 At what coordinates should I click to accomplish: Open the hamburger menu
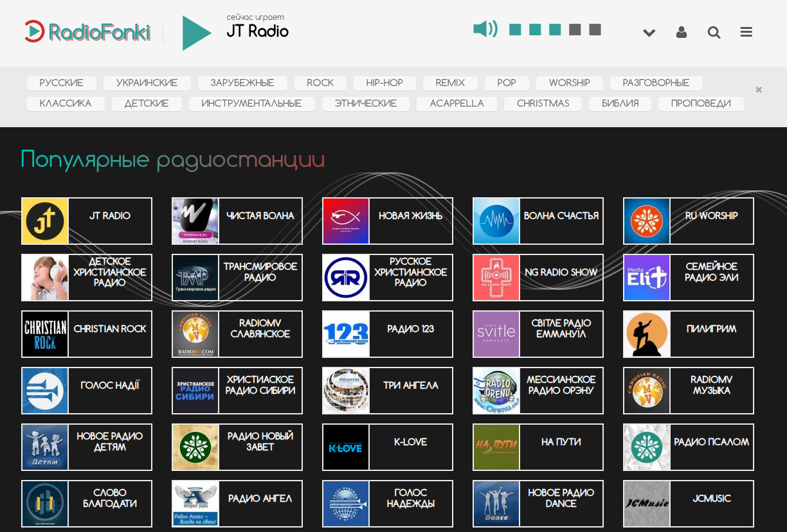point(746,32)
